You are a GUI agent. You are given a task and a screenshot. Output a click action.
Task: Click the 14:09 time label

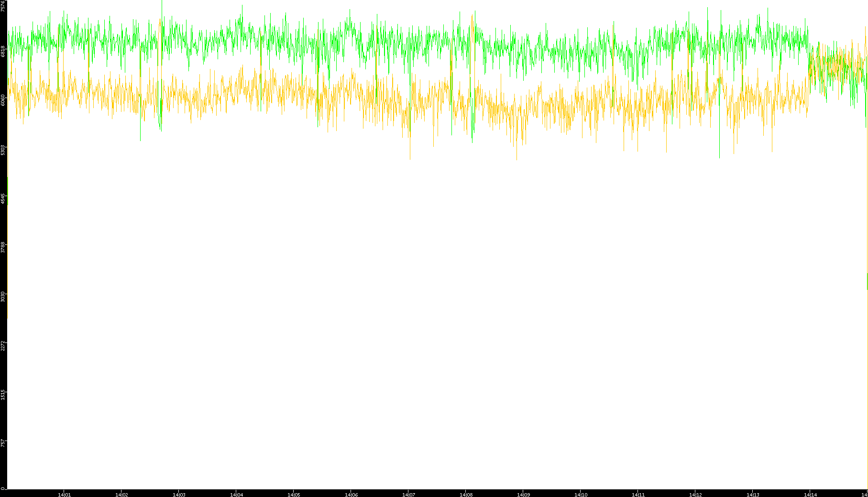pos(523,495)
